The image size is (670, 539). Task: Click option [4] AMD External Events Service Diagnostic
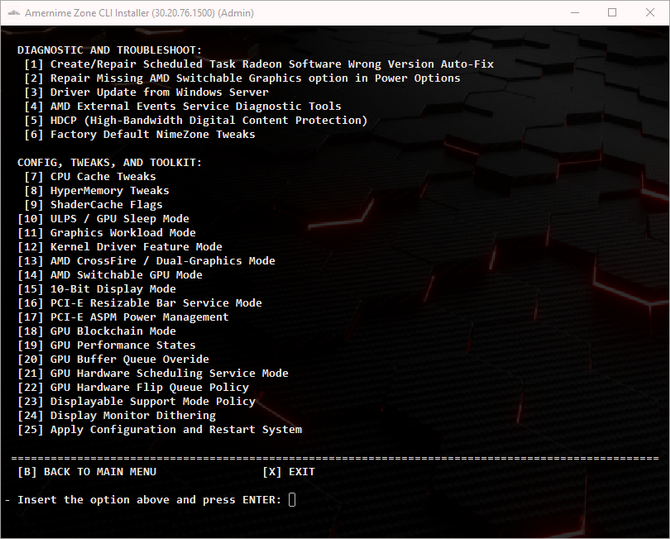pyautogui.click(x=183, y=106)
